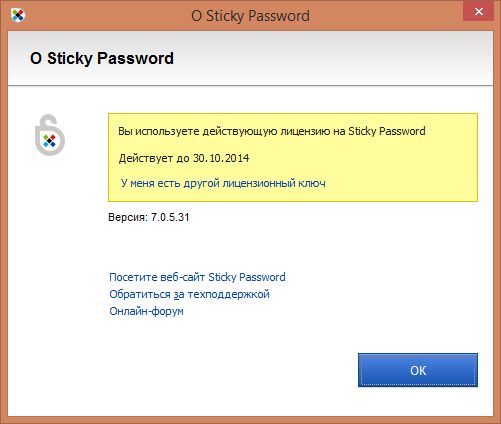Click the bold "О Sticky Password" heading

click(102, 58)
